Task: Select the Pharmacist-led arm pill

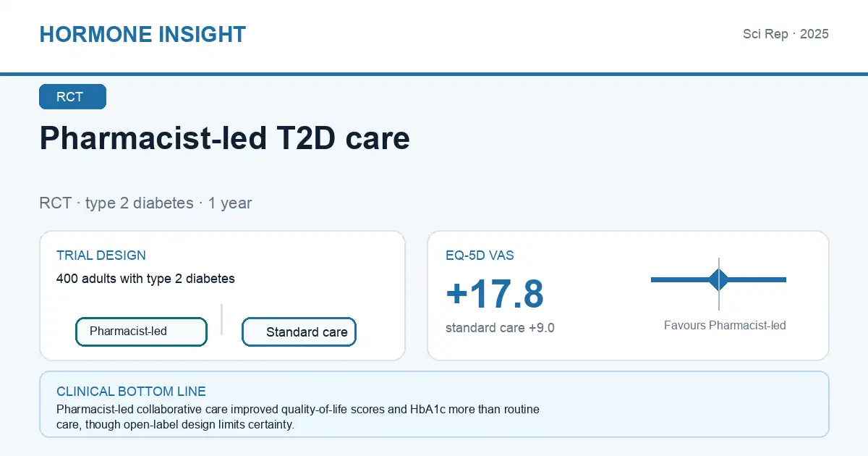Action: pyautogui.click(x=142, y=332)
